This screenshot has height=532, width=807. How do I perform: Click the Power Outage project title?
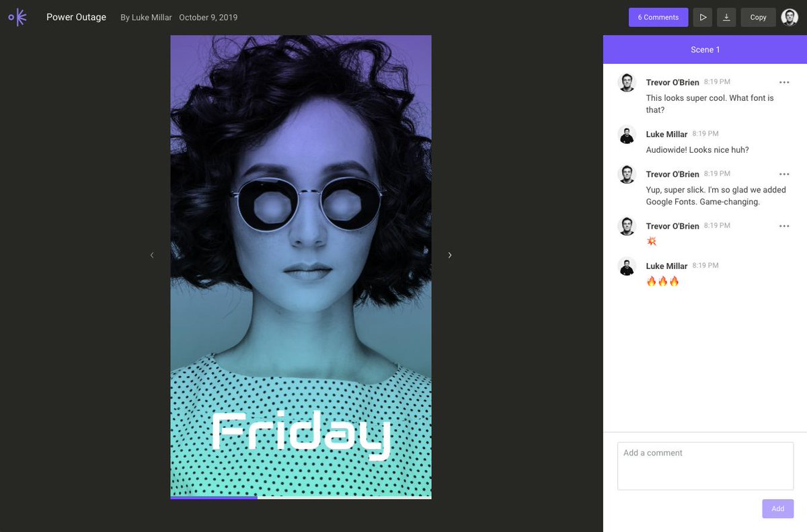coord(76,17)
